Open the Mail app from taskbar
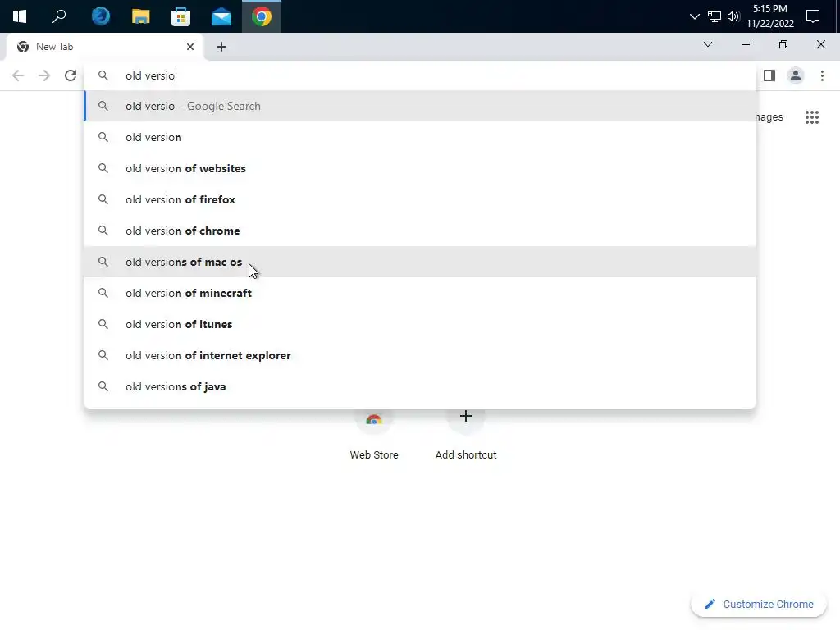The height and width of the screenshot is (630, 840). point(221,16)
